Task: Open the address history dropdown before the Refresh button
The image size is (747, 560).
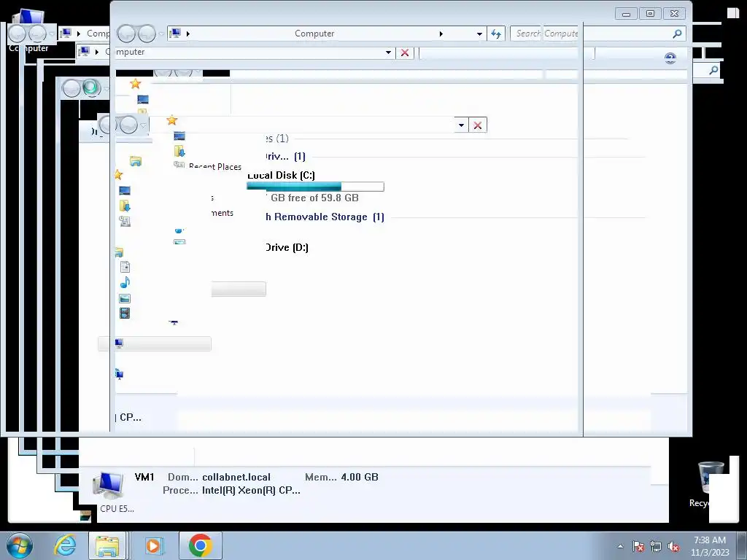Action: click(x=479, y=34)
